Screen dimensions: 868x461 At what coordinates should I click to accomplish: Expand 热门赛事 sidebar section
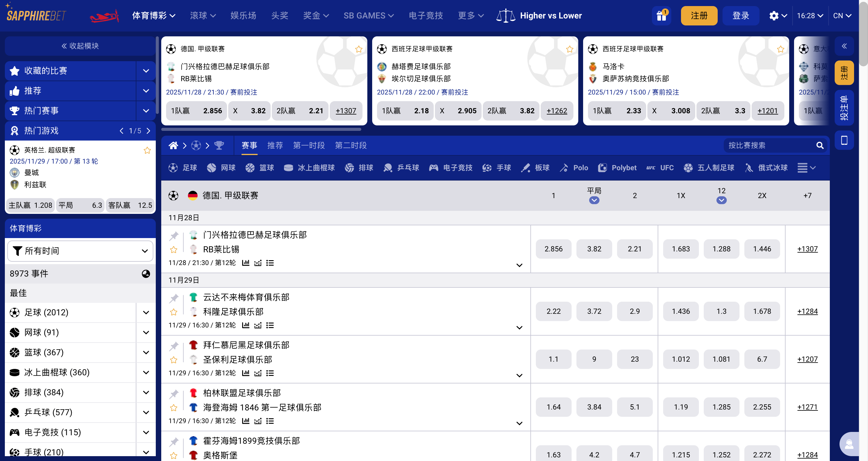point(146,111)
